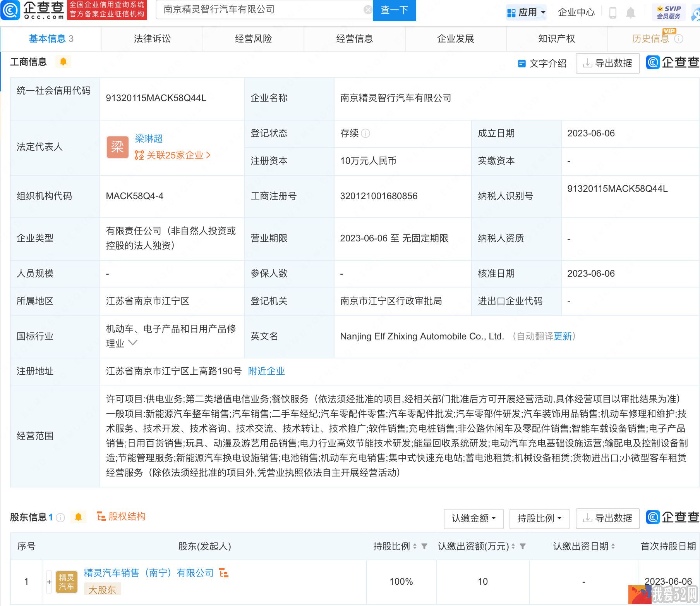Viewport: 700px width, 606px height.
Task: Select credit code 91320115MACK58Q44L in first row
Action: pyautogui.click(x=156, y=98)
